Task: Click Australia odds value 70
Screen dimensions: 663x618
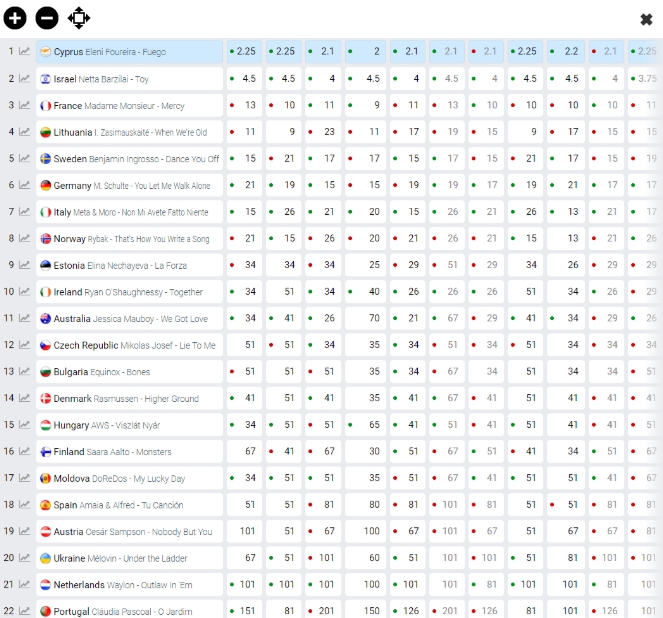Action: point(365,318)
